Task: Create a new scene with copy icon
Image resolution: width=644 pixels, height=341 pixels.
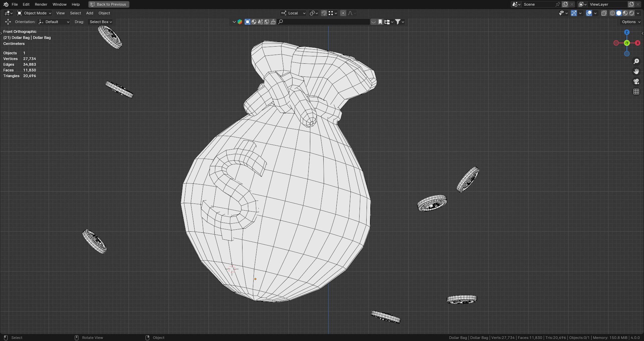Action: [565, 4]
